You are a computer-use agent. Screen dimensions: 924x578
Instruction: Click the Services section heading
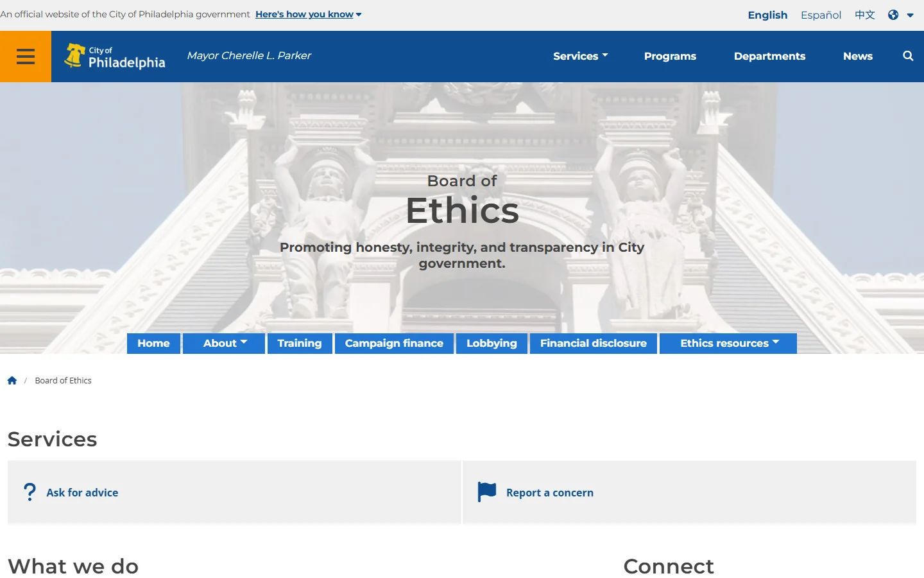click(53, 439)
